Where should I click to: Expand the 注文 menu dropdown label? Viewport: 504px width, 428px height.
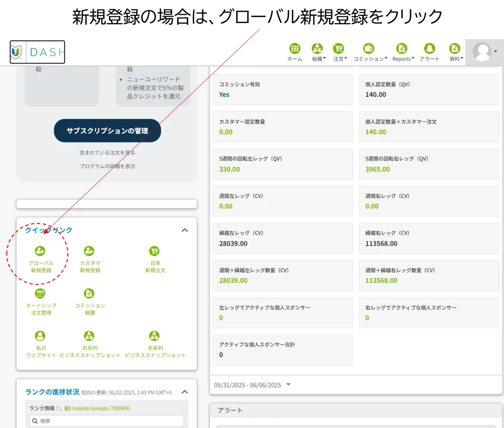340,59
